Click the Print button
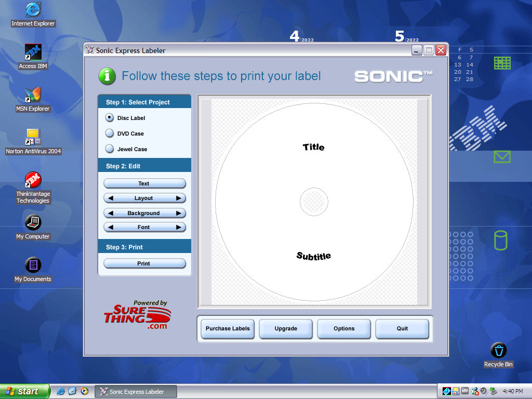The width and height of the screenshot is (532, 399). pos(144,263)
